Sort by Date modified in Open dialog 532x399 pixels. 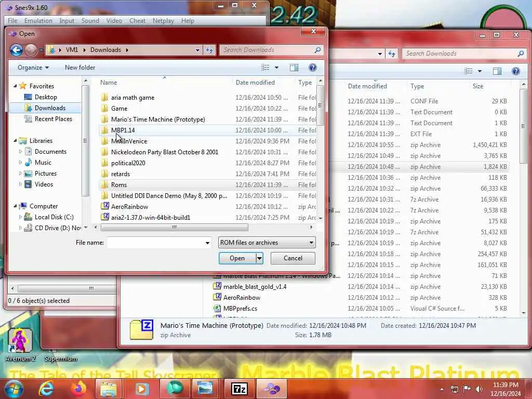click(255, 83)
